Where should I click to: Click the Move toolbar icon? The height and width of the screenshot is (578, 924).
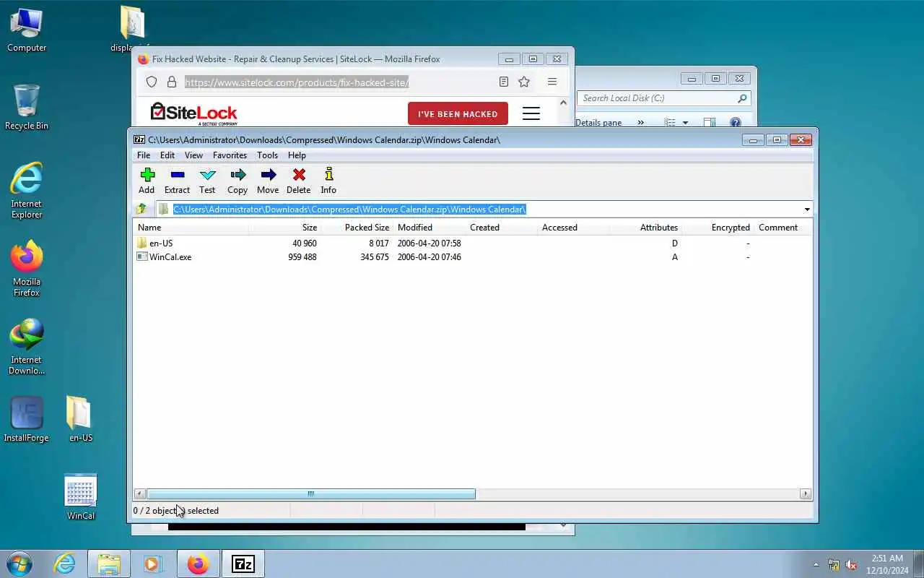[x=268, y=175]
